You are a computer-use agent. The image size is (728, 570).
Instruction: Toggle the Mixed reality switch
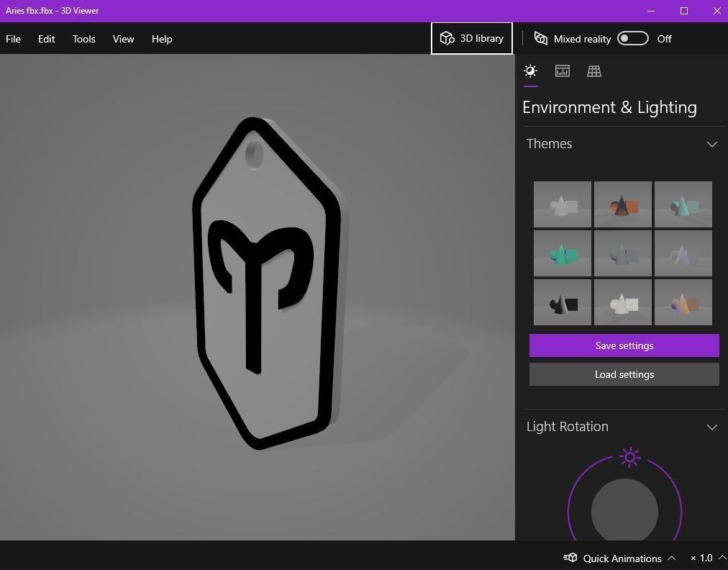point(633,39)
